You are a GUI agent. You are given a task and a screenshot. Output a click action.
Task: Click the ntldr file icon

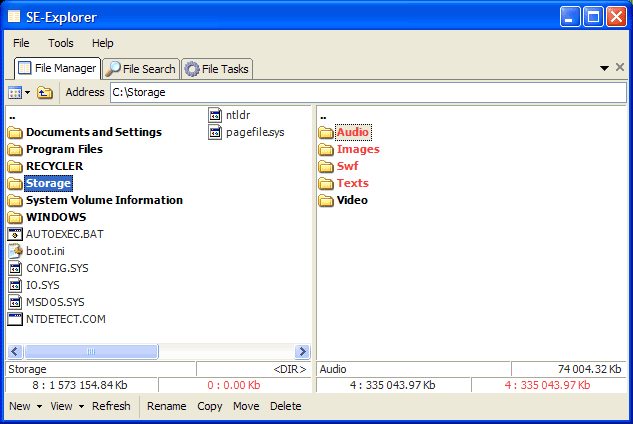point(215,115)
